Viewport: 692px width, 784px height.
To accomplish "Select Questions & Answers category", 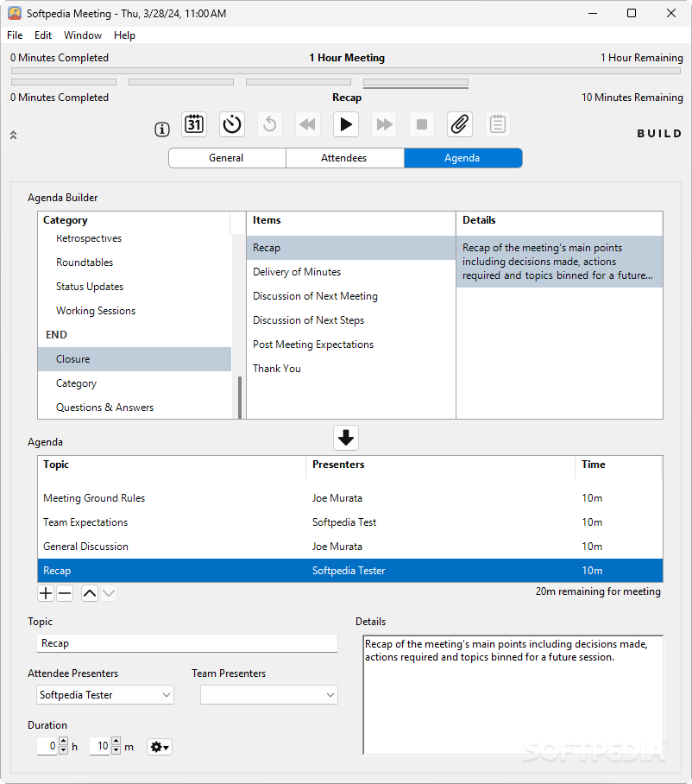I will click(135, 408).
